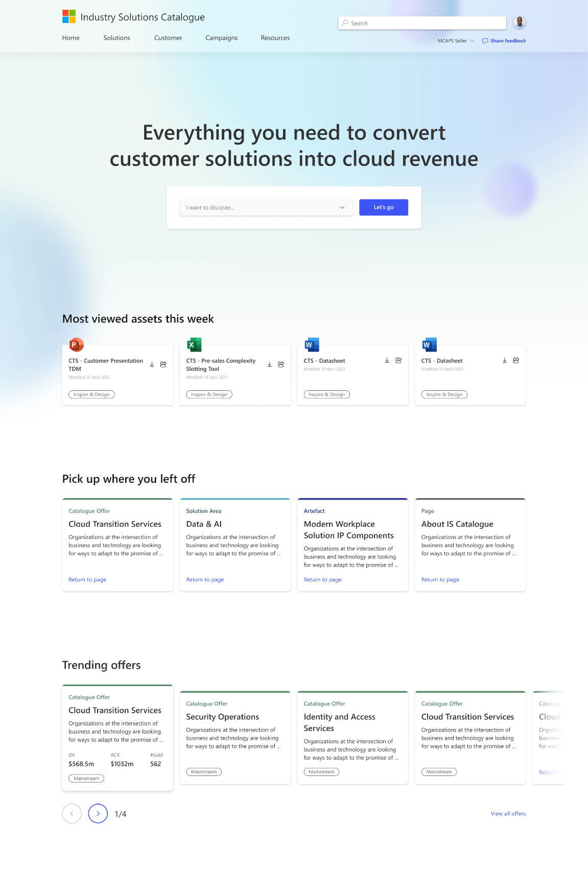Viewport: 588px width, 870px height.
Task: Click the $568.5m DV value
Action: (81, 764)
